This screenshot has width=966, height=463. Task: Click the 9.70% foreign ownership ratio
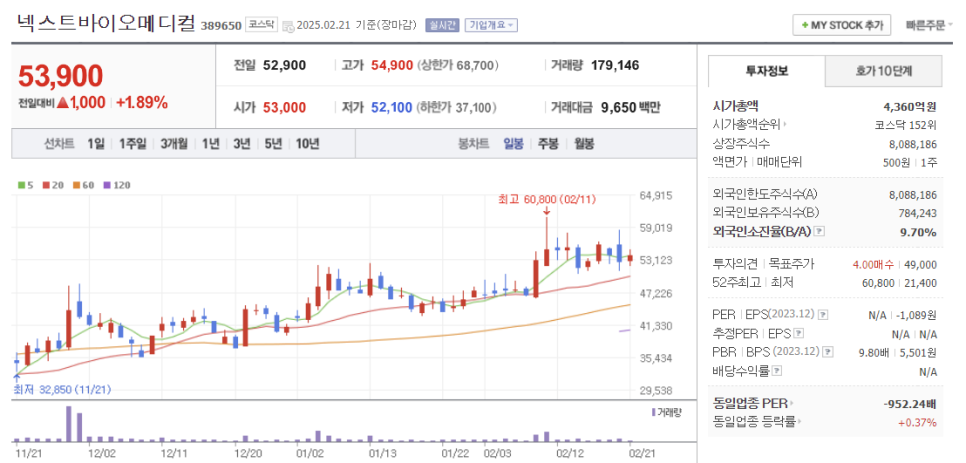coord(919,232)
